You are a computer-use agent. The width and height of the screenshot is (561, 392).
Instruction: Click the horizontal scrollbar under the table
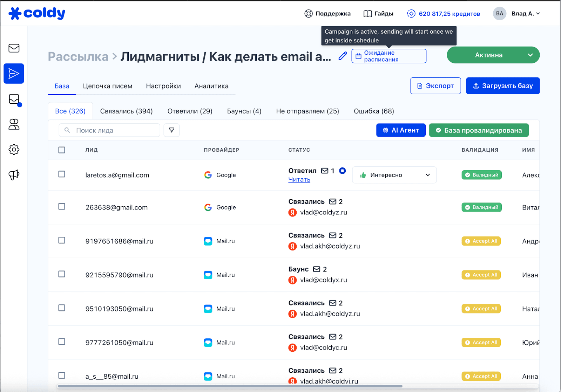tap(230, 386)
